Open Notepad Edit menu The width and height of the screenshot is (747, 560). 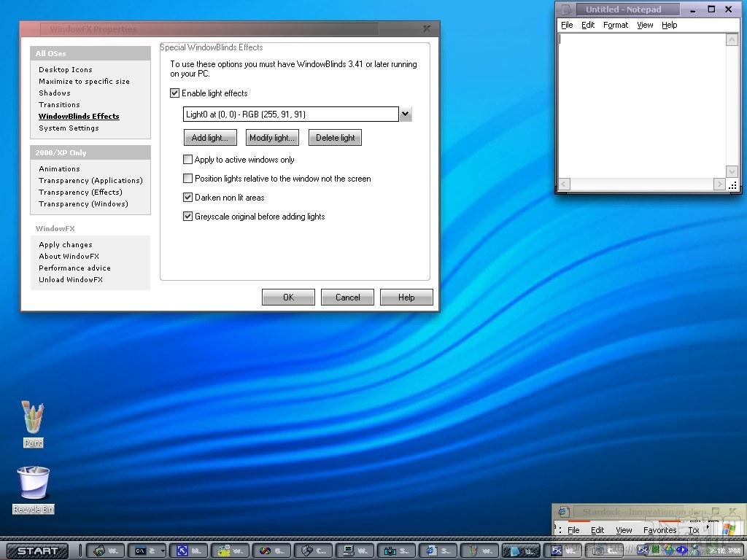pyautogui.click(x=588, y=26)
